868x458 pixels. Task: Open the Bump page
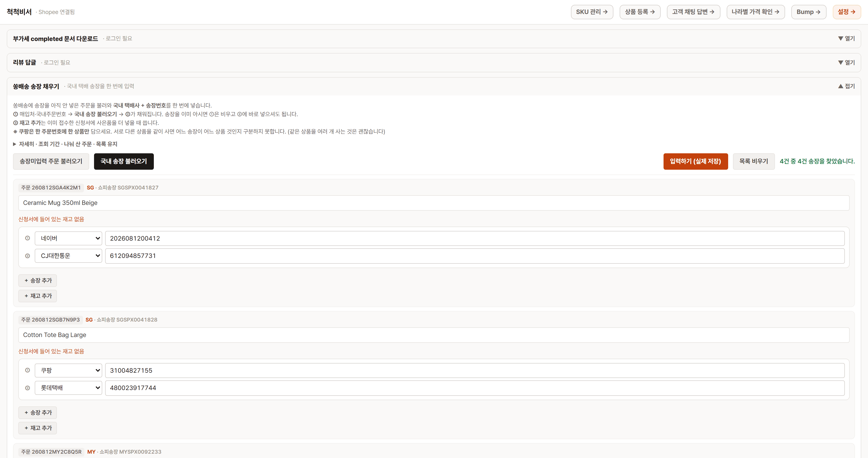(808, 12)
